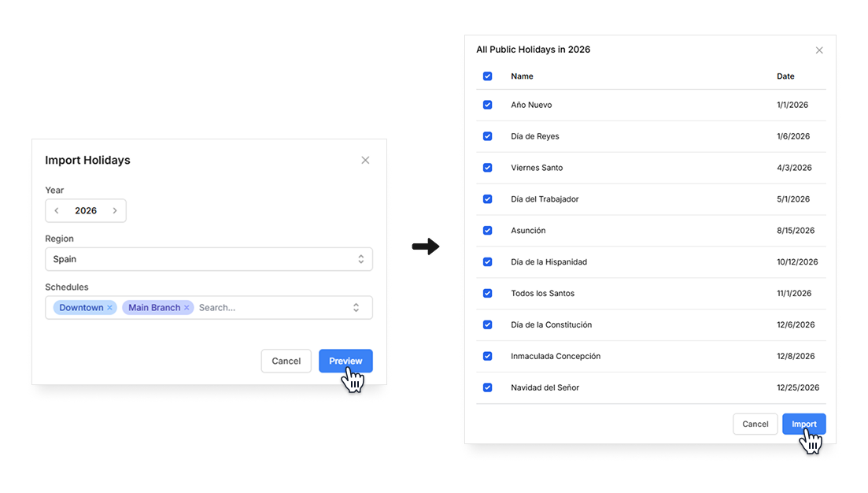This screenshot has height=493, width=868.
Task: Uncheck the Año Nuevo holiday
Action: pos(487,105)
